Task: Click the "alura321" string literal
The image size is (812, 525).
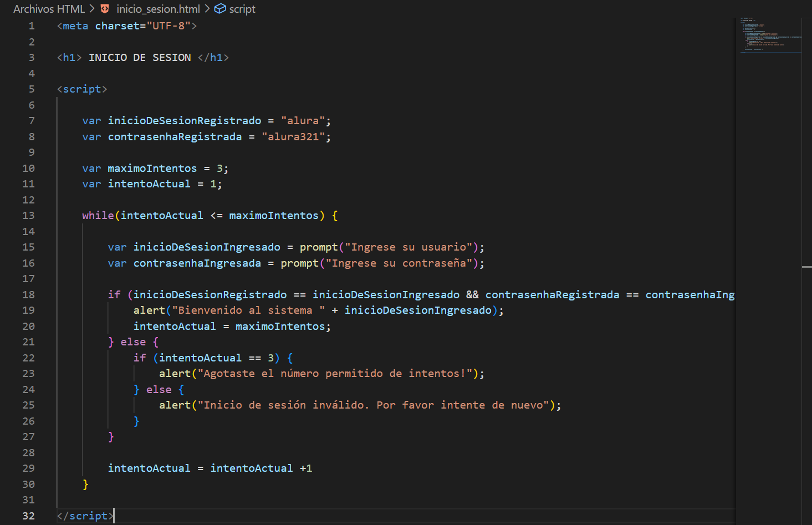Action: 293,137
